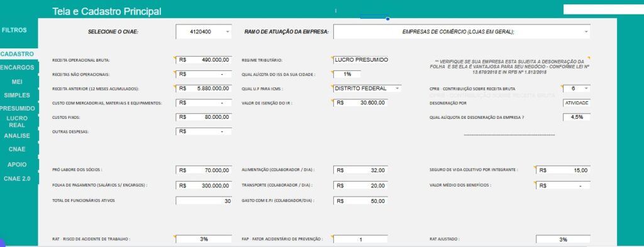Open the ANALISE sidebar tab
644x247 pixels.
click(17, 136)
